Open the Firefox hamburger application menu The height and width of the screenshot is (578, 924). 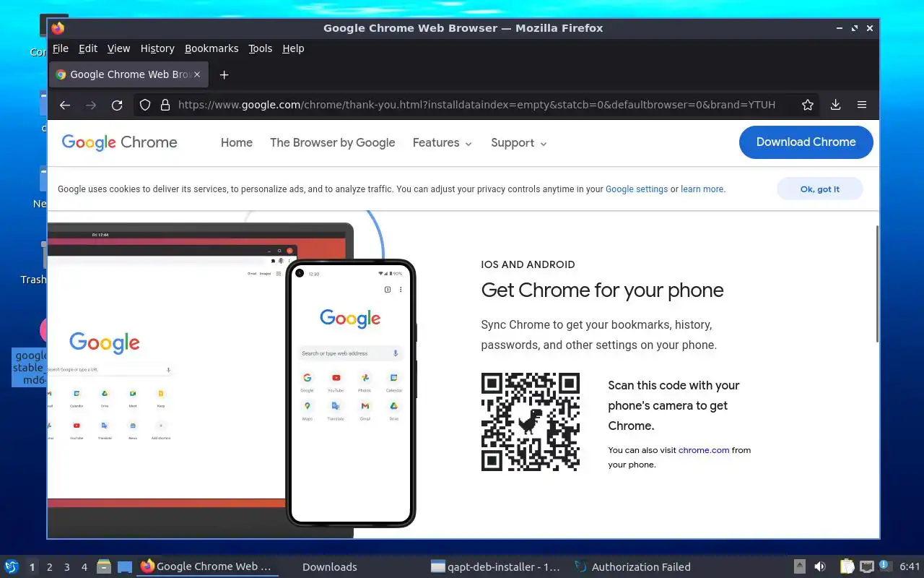tap(862, 105)
